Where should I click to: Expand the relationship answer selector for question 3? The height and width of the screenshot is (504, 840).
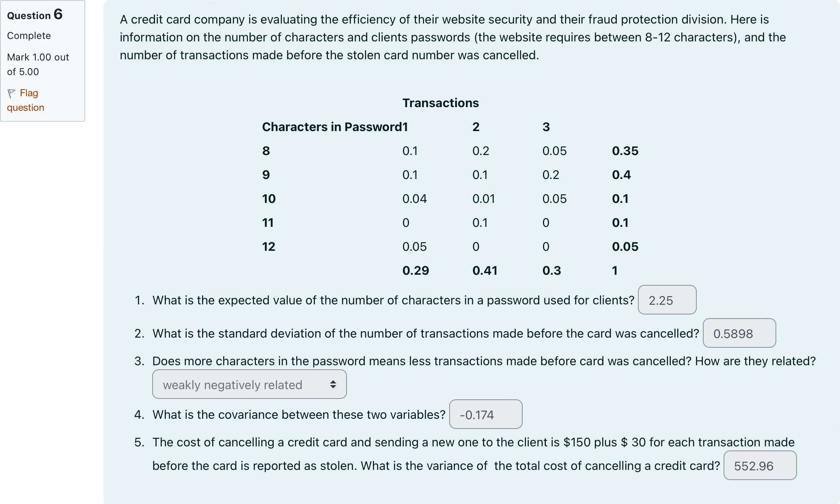point(249,384)
